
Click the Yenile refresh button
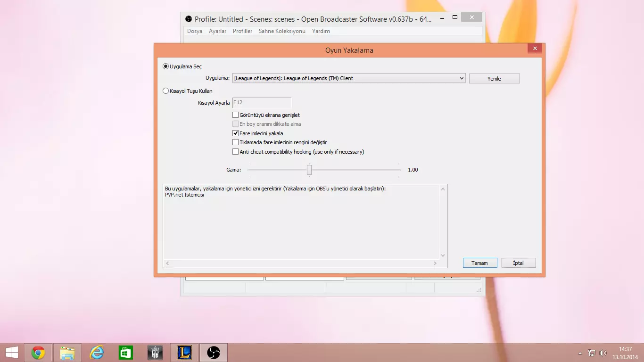[x=494, y=79]
